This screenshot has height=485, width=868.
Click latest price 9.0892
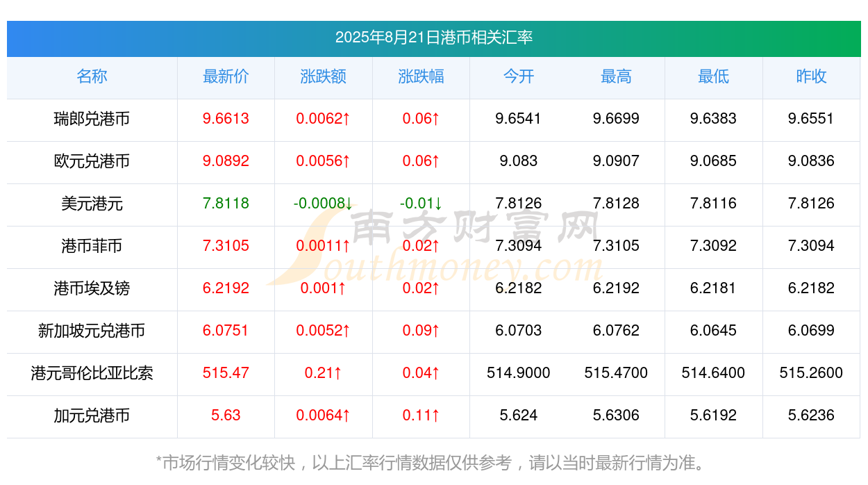pyautogui.click(x=226, y=161)
